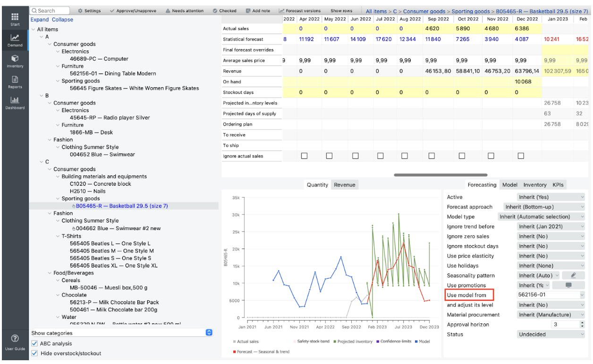Switch to the KPIs tab
This screenshot has width=593, height=364.
coord(558,185)
